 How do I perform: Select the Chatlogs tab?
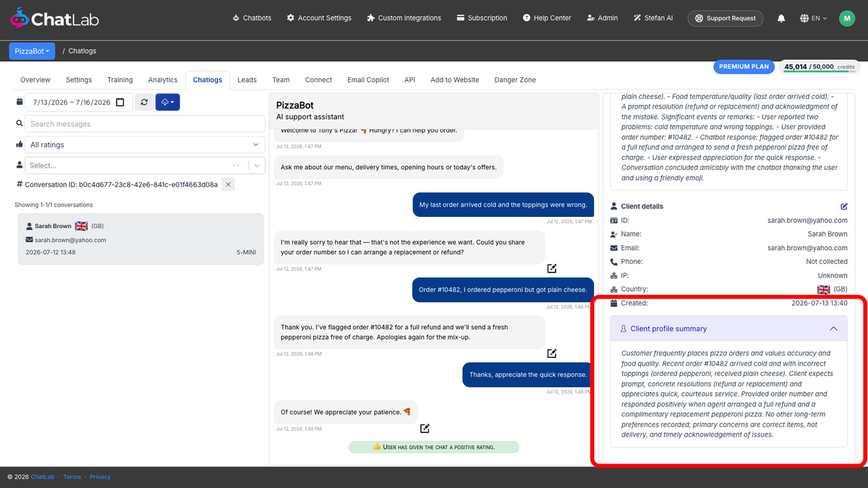coord(208,80)
